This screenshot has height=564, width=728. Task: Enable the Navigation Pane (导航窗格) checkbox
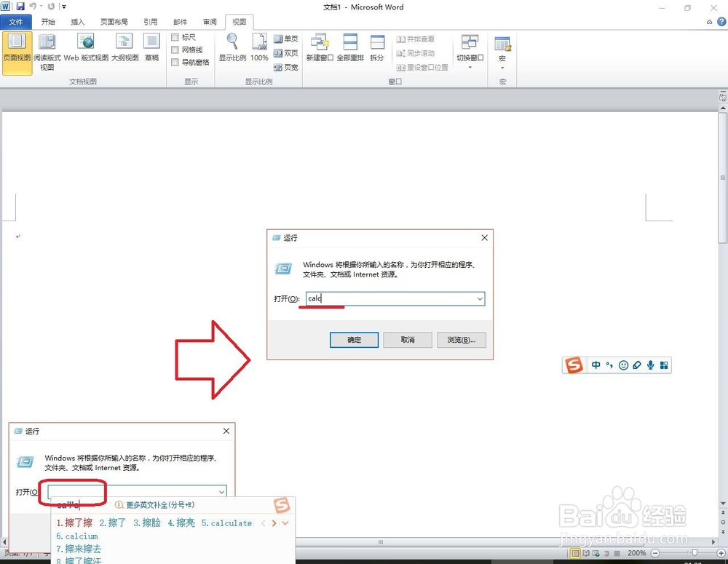click(175, 62)
